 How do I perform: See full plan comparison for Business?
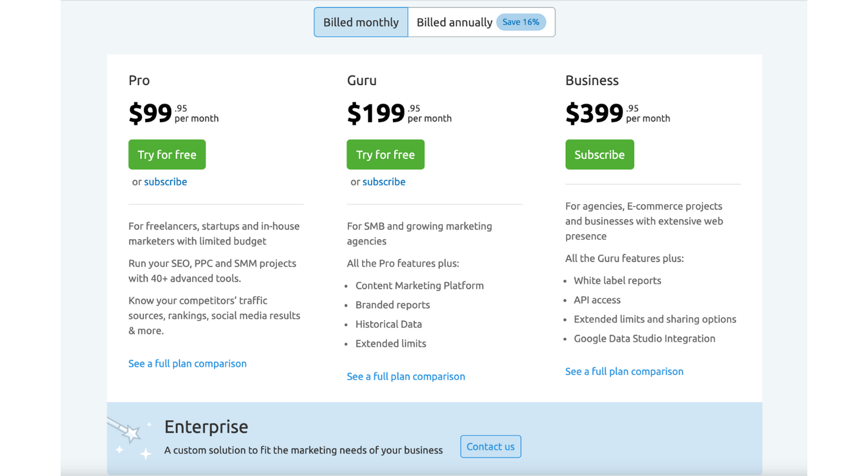pyautogui.click(x=624, y=371)
